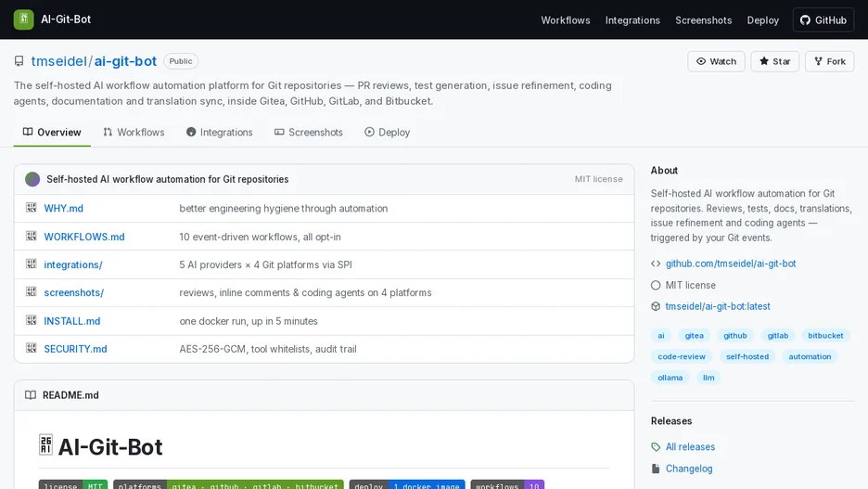Screen dimensions: 868x489
Task: Click the file icon next to SECURITY.md
Action: coord(31,348)
